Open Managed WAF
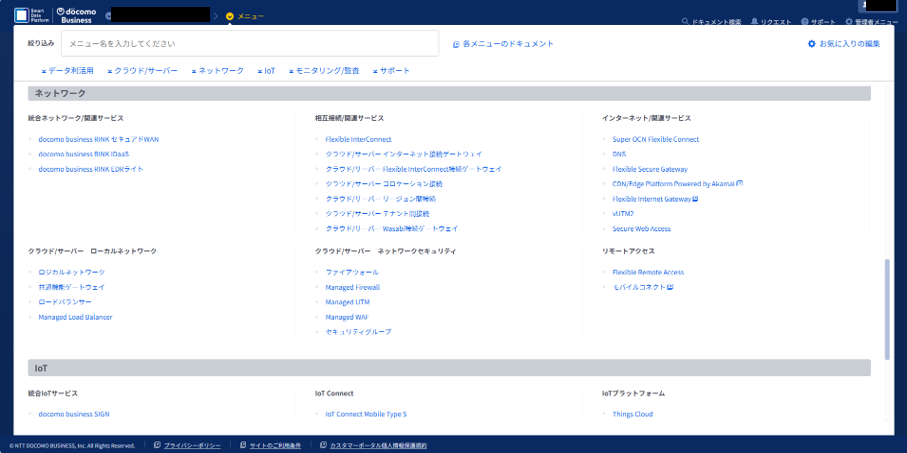 click(x=347, y=317)
